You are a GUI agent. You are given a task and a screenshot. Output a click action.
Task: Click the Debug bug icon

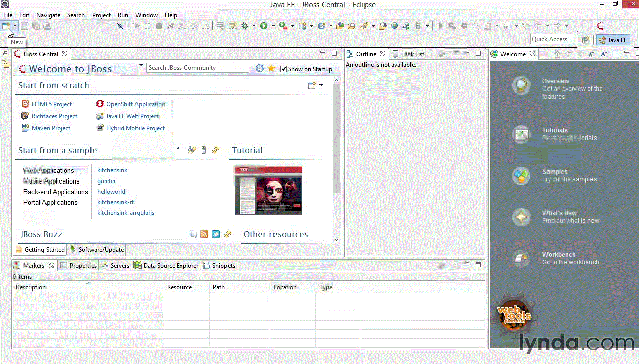[x=245, y=26]
